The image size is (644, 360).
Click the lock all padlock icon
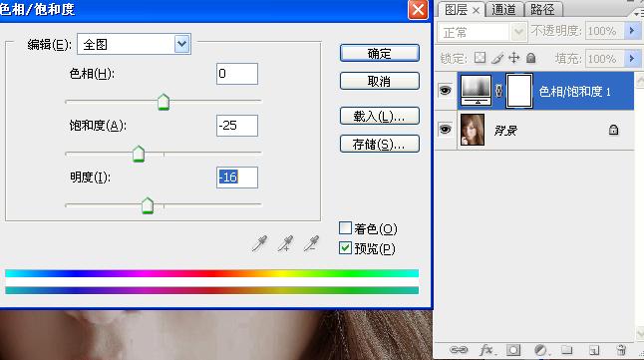pos(531,58)
